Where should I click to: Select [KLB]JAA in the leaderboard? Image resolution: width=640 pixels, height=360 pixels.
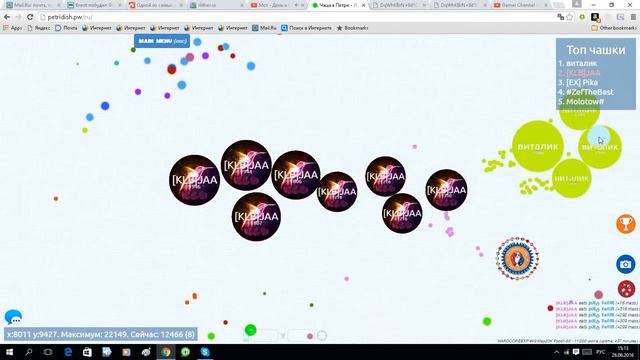click(x=580, y=73)
